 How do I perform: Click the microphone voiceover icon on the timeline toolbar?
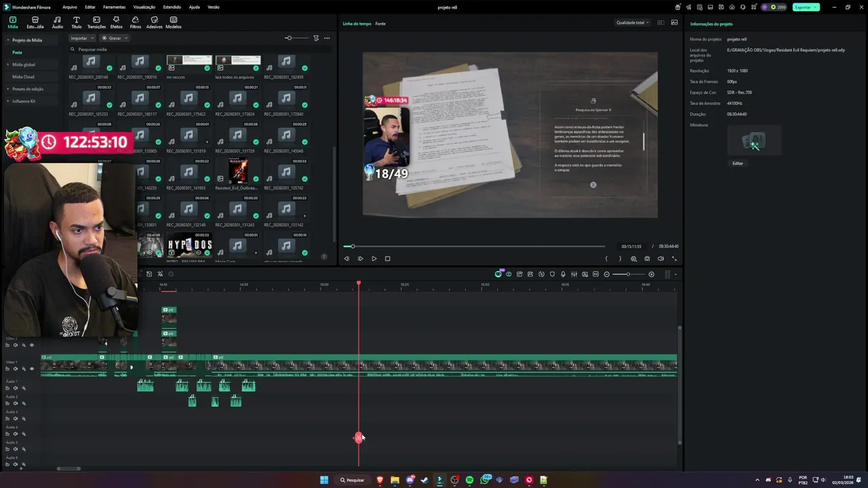[563, 274]
